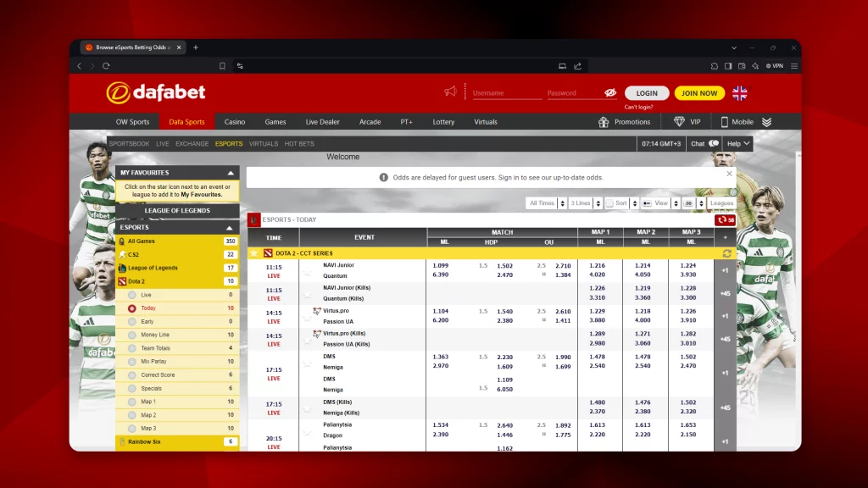Click the LOGIN button
The image size is (868, 488).
[x=647, y=93]
